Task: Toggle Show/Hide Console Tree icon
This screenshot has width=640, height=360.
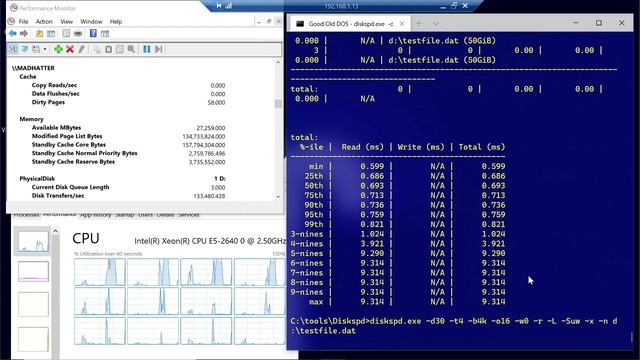Action: (x=51, y=33)
